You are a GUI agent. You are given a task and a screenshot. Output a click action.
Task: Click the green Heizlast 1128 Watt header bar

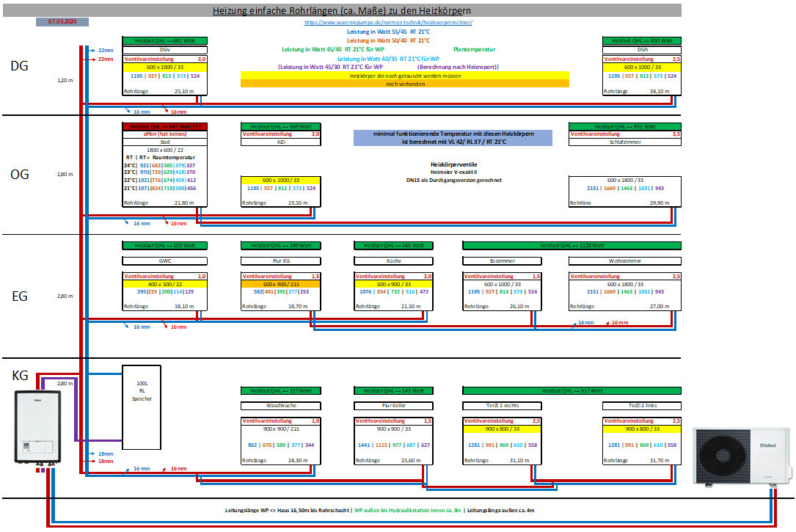pos(572,245)
